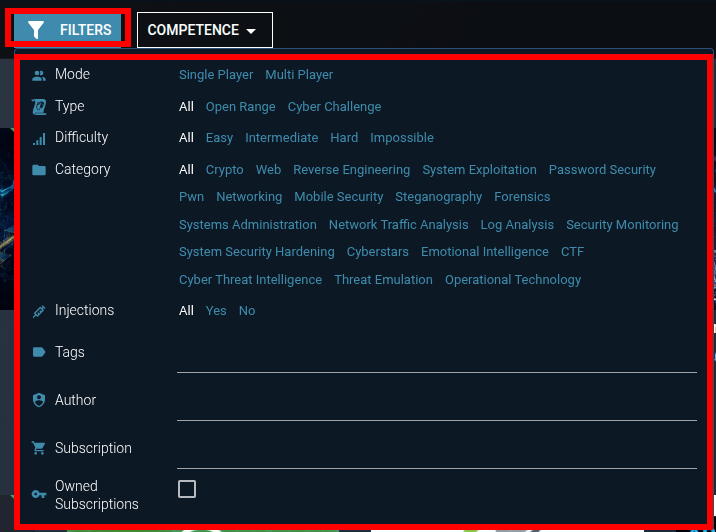
Task: Click the Subscription cart icon
Action: (39, 448)
